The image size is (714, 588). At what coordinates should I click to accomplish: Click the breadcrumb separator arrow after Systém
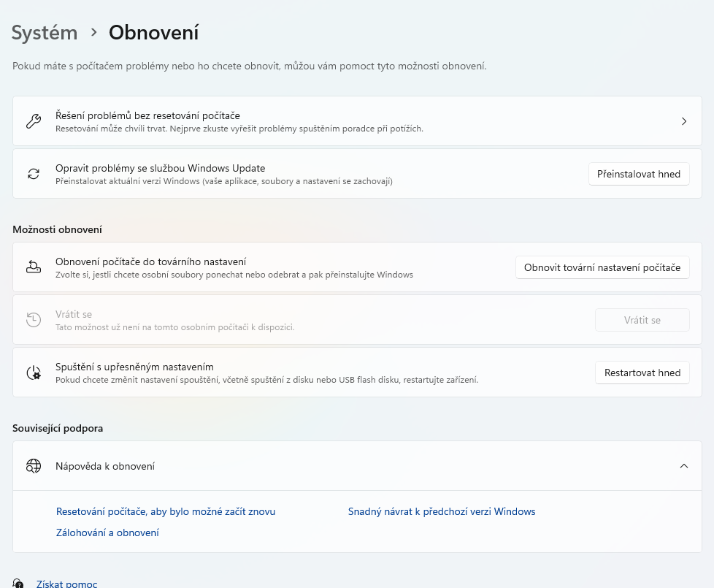pos(93,32)
